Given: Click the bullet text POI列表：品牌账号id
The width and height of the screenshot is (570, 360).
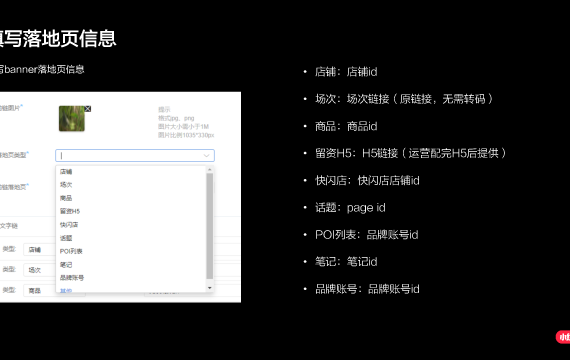Looking at the screenshot, I should 366,235.
